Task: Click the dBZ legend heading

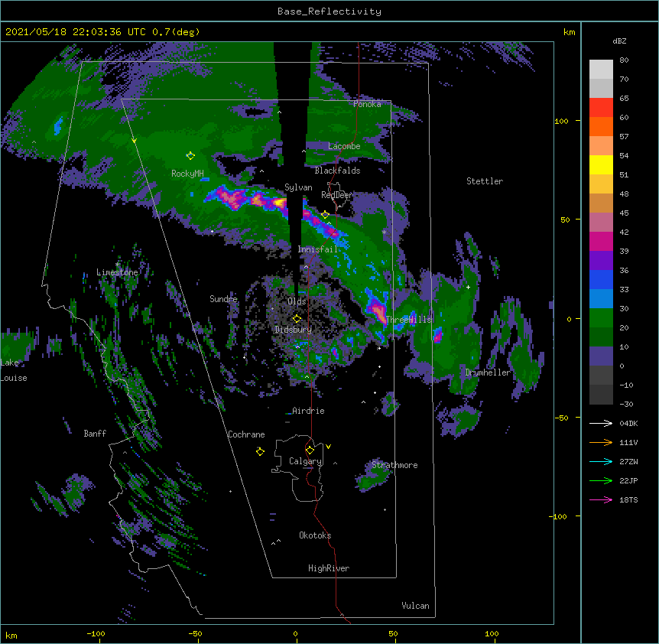Action: coord(619,41)
